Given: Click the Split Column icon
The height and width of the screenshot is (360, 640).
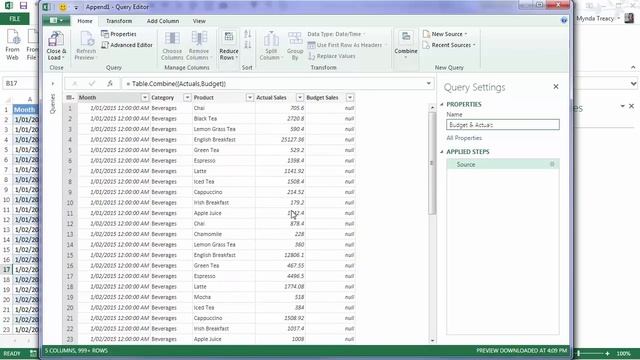Looking at the screenshot, I should [x=271, y=39].
